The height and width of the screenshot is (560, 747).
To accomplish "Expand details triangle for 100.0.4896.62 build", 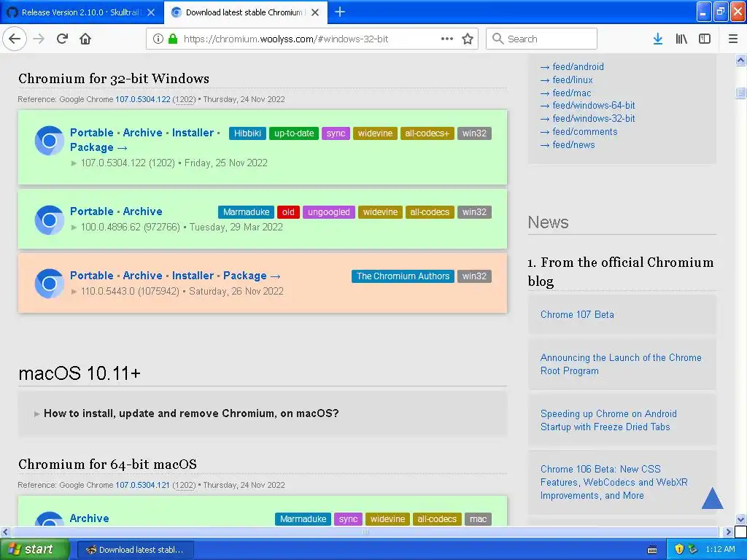I will pos(74,227).
